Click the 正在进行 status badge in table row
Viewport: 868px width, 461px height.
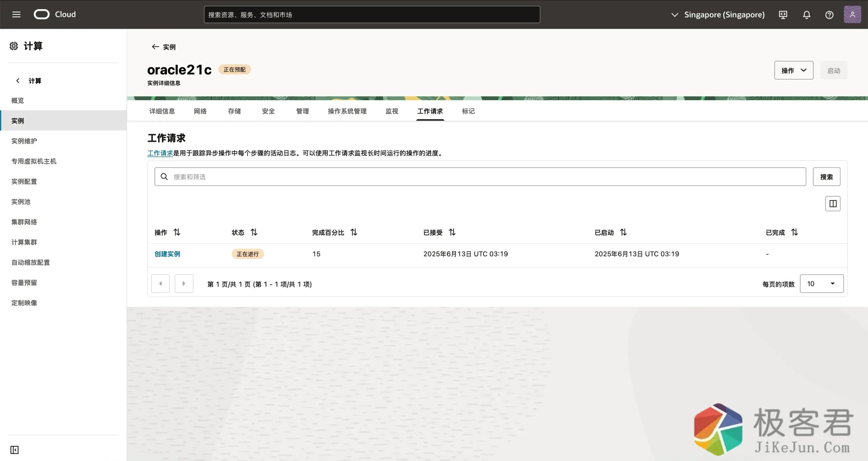tap(248, 254)
